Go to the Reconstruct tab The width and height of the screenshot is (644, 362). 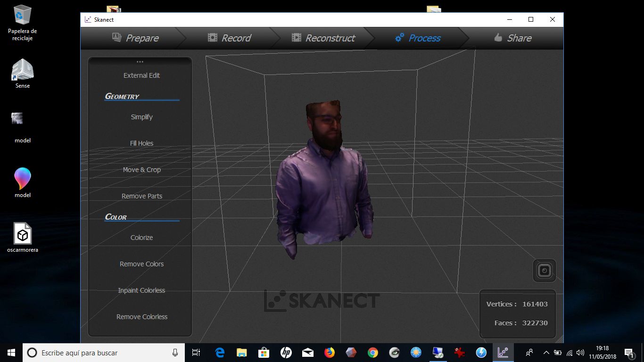click(323, 38)
